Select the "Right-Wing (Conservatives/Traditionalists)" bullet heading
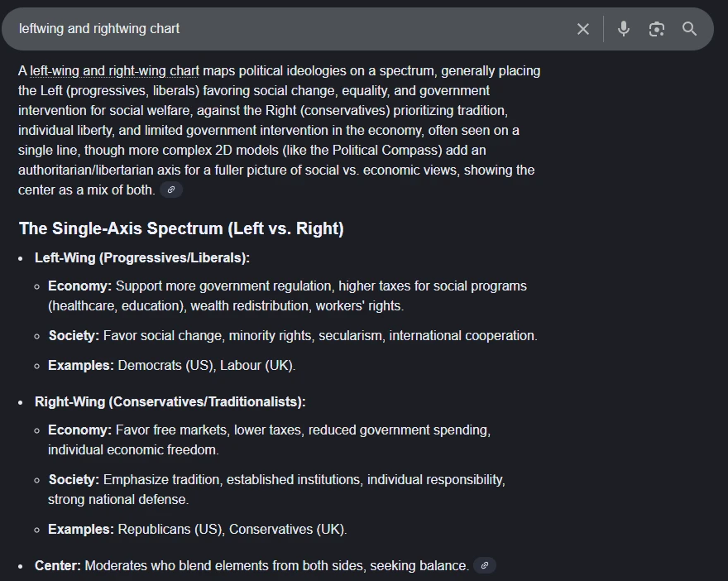The image size is (728, 581). point(170,401)
